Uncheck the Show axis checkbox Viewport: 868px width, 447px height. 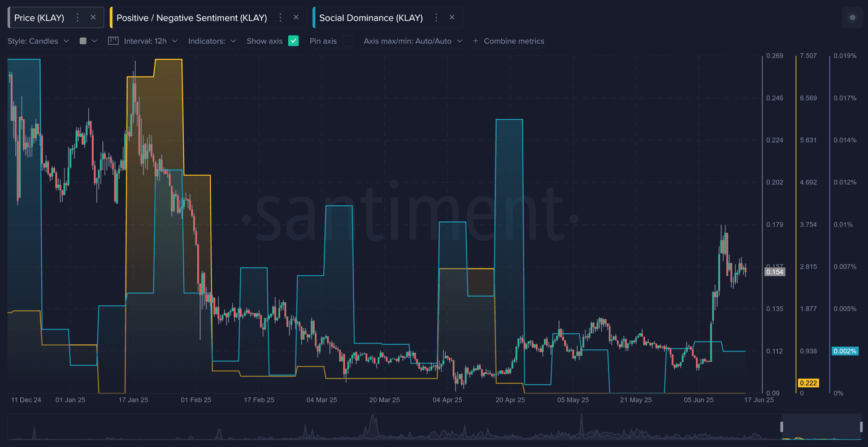(x=293, y=41)
